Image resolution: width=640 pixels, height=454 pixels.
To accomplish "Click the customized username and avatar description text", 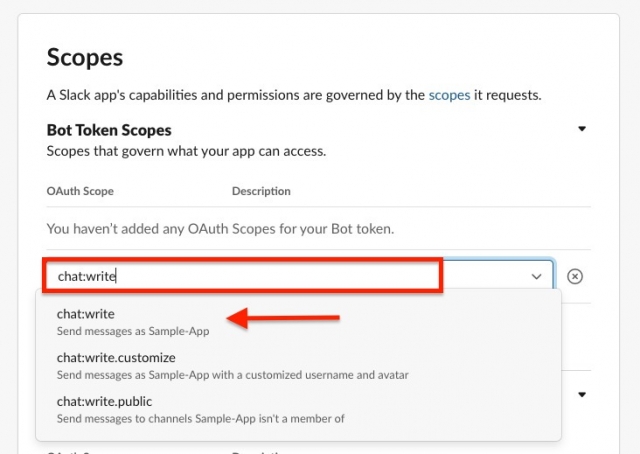I will (232, 375).
